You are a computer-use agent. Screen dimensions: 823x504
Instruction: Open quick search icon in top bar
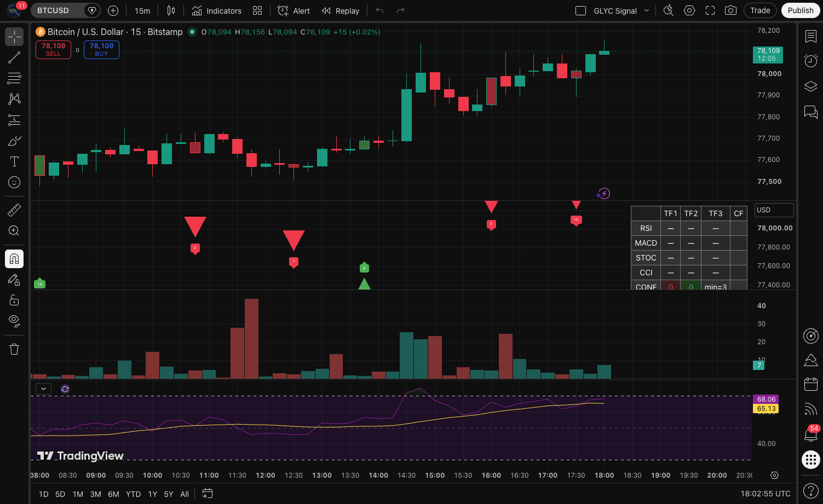click(669, 10)
